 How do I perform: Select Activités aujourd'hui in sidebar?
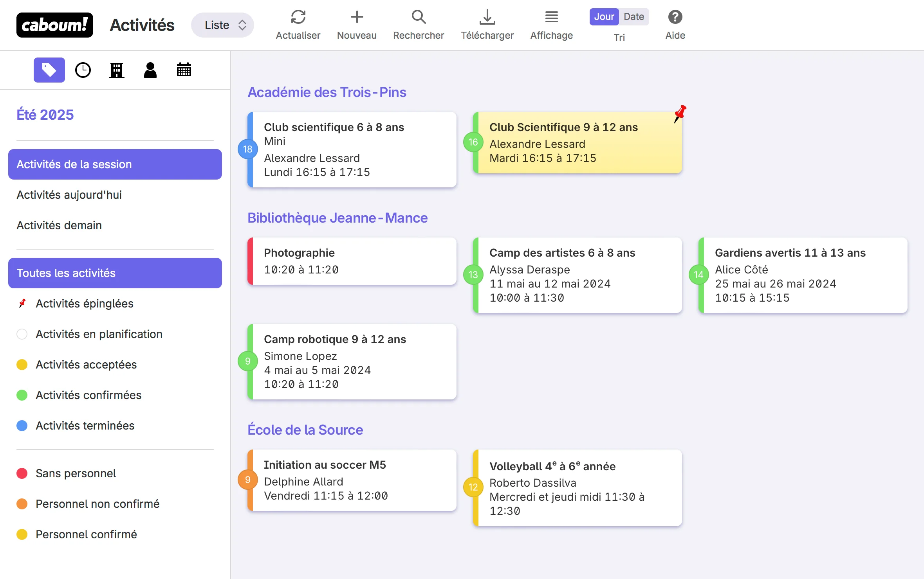[x=69, y=195]
